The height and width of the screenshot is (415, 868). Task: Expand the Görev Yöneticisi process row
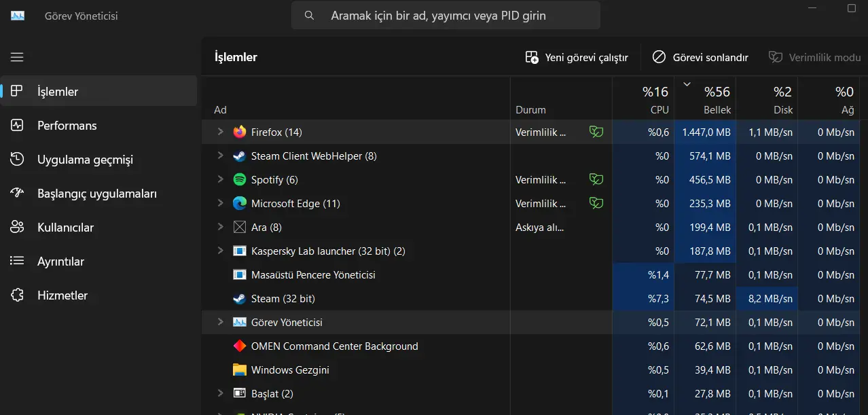coord(220,322)
